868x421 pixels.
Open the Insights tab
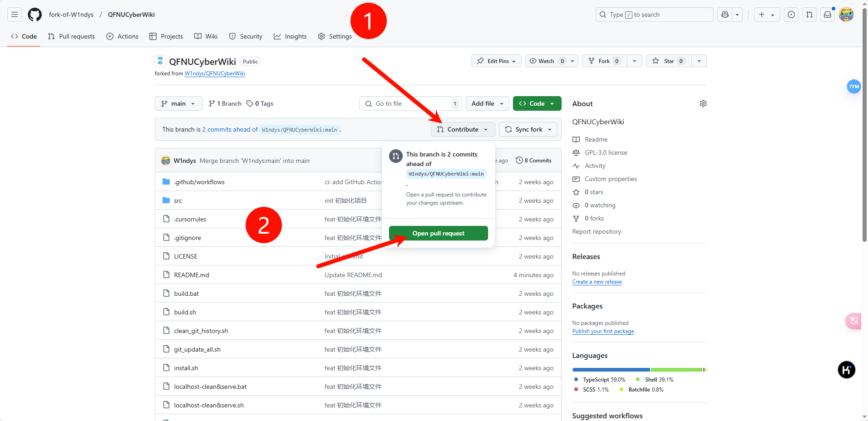(x=290, y=36)
